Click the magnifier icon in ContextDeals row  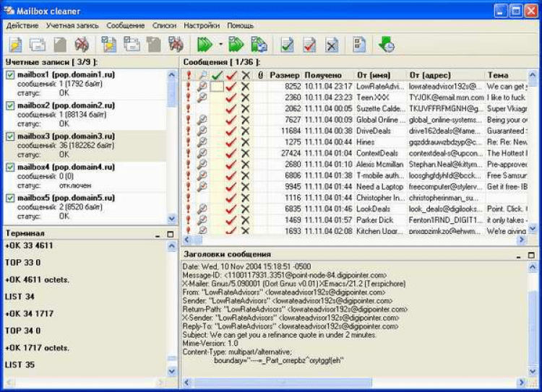(202, 153)
